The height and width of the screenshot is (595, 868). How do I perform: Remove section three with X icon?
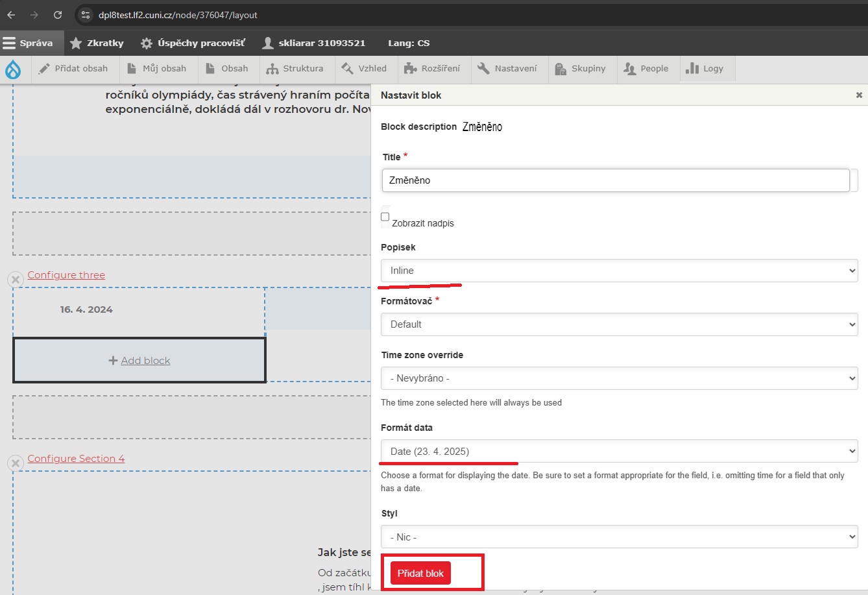coord(16,280)
